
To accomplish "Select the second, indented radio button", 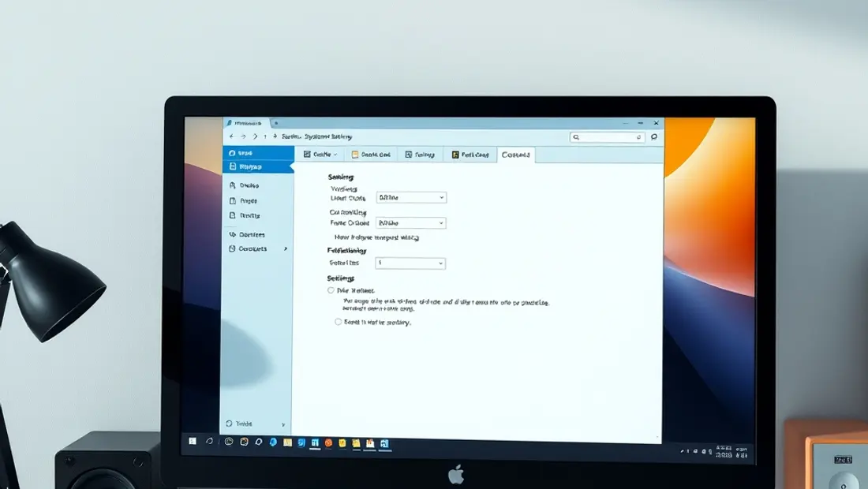I will [x=339, y=321].
